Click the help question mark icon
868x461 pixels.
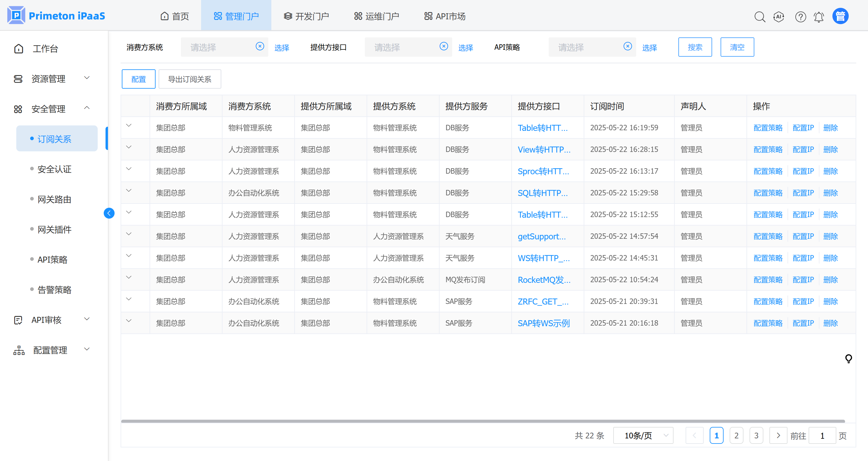[x=800, y=17]
